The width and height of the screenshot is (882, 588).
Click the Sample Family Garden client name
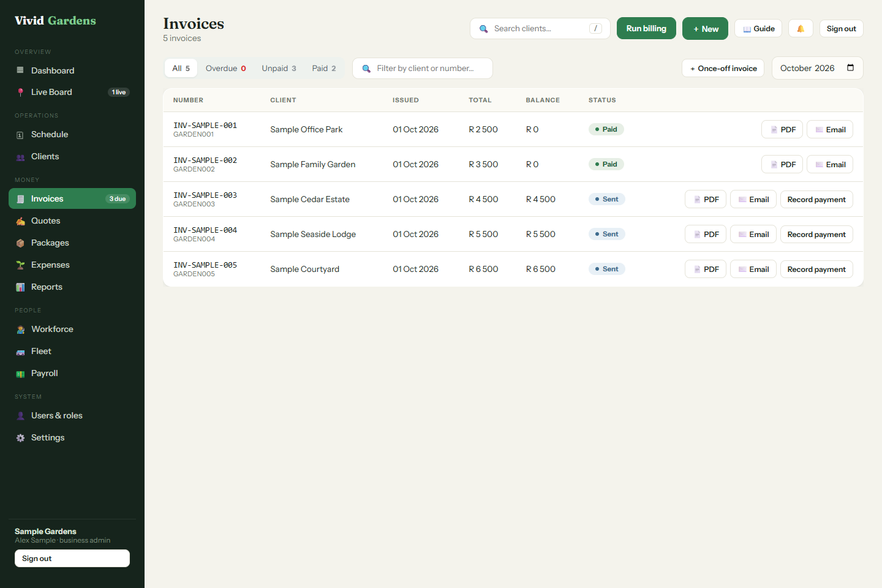313,164
